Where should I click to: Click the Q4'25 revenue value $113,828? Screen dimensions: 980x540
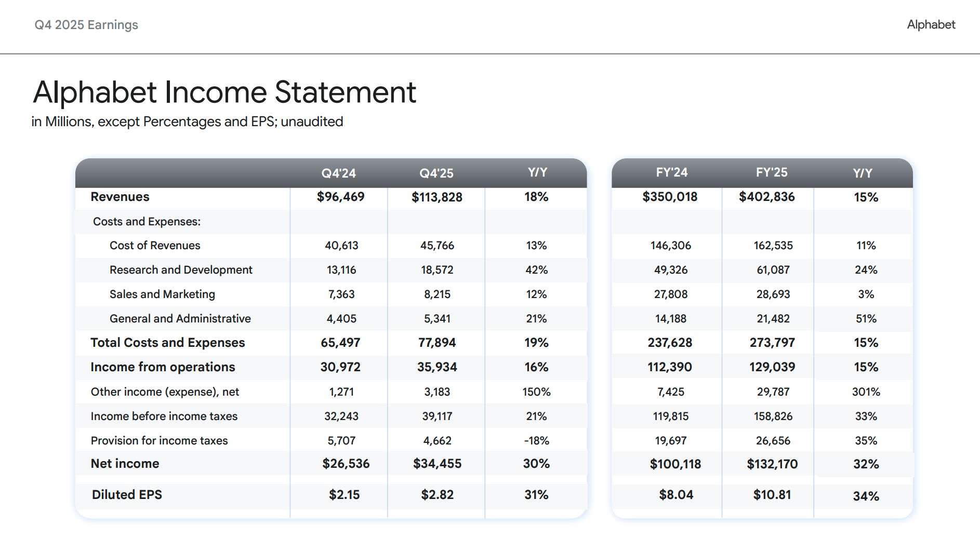[x=436, y=197]
